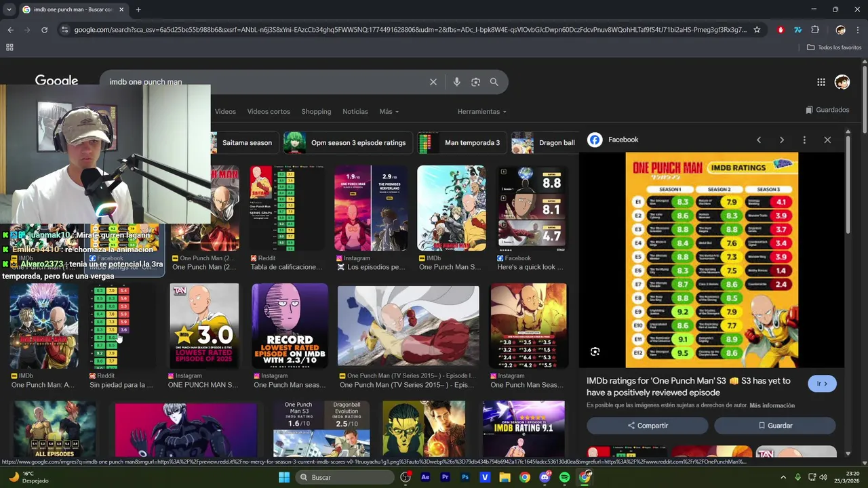868x488 pixels.
Task: Select Dragon ball suggestion chip
Action: [545, 143]
